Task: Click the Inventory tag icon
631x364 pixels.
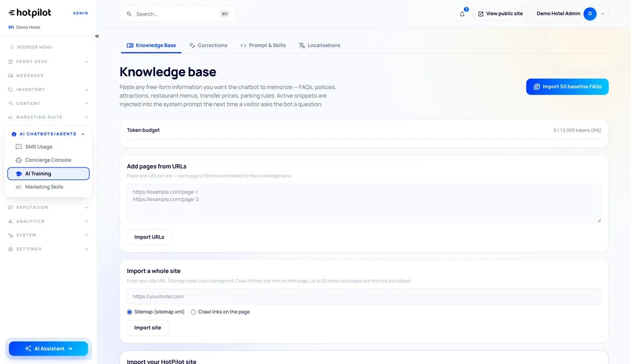Action: click(x=11, y=90)
